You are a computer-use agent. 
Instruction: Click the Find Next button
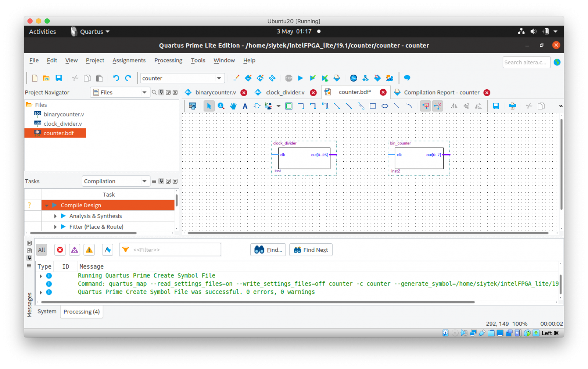coord(310,249)
